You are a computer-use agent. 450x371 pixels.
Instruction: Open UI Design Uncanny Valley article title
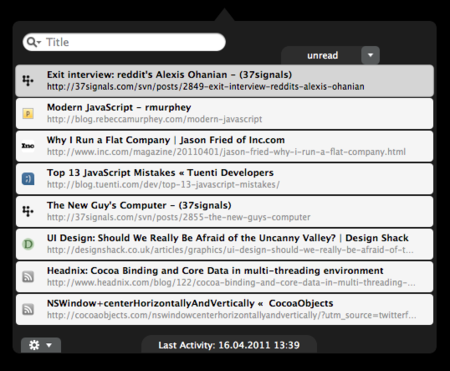pyautogui.click(x=228, y=238)
